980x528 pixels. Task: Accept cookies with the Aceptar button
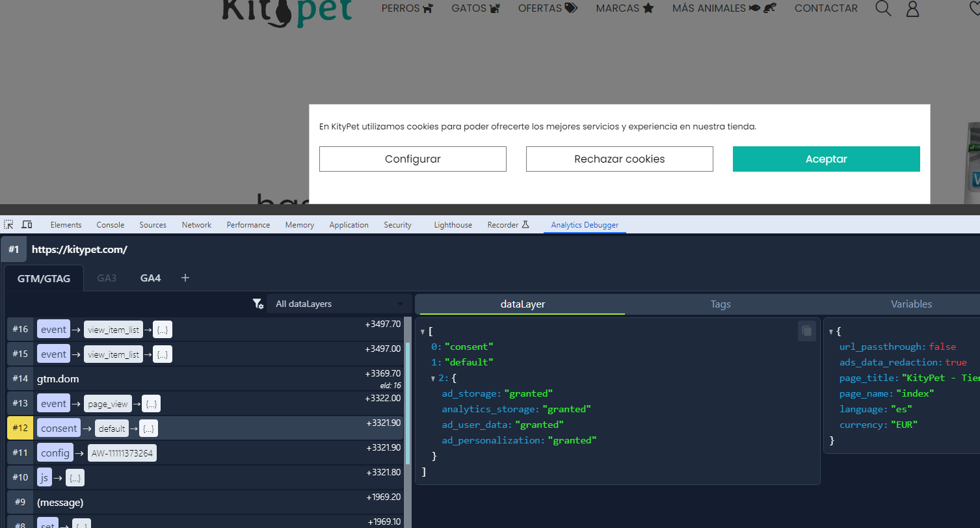(826, 159)
